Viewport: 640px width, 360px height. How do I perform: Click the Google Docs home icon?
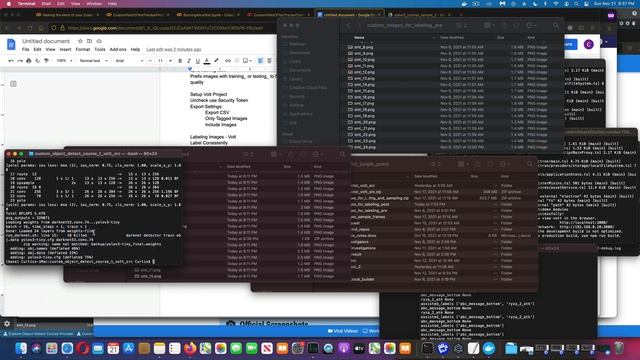click(11, 44)
